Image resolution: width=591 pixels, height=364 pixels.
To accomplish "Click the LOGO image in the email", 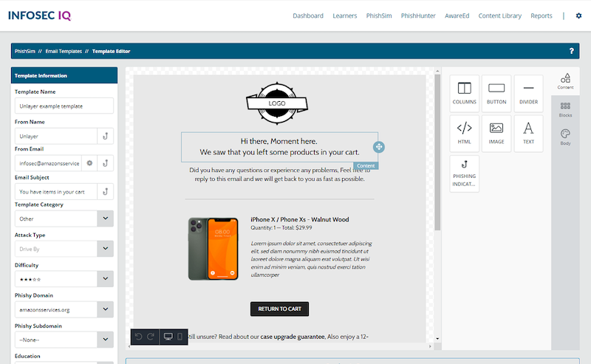I will click(277, 103).
